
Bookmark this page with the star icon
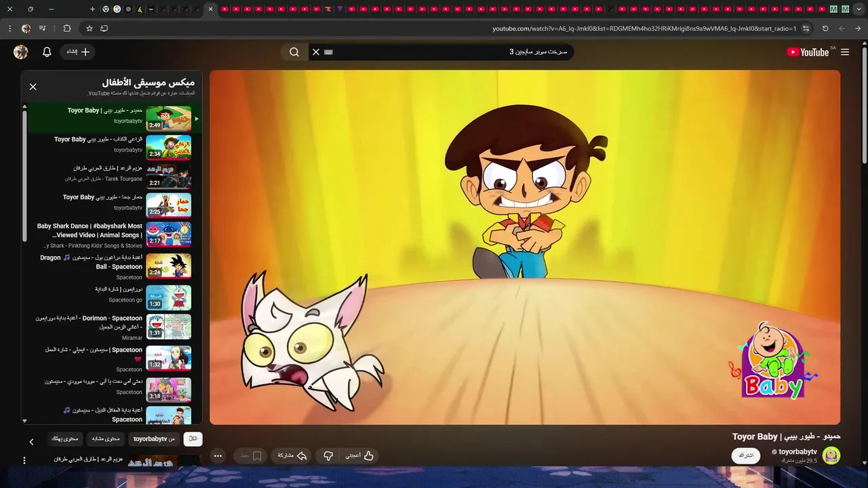(x=89, y=28)
